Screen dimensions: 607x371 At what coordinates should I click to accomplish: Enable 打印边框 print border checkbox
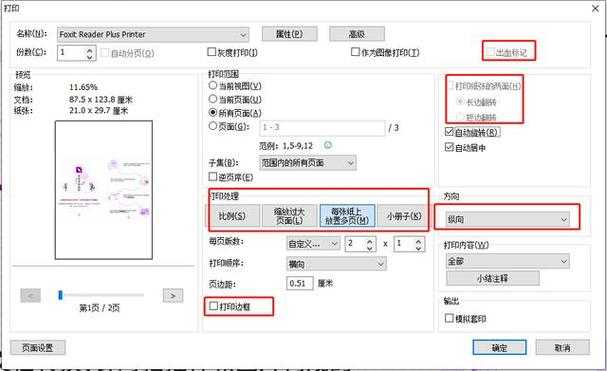click(213, 306)
